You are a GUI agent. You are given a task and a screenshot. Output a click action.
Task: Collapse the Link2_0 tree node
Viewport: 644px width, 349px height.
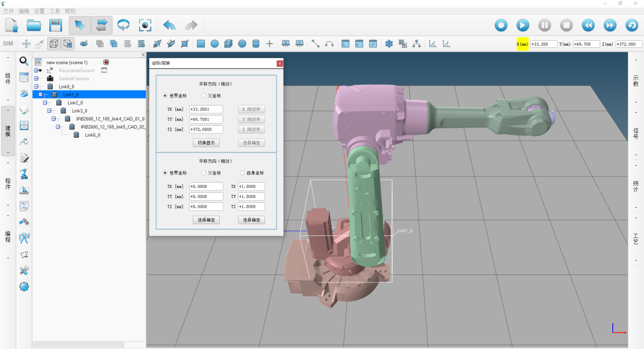tap(45, 103)
